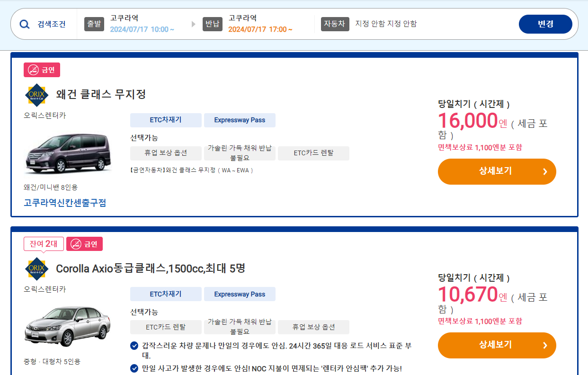
Task: Click 가솔린 가득 채워 반납 불필요 on wagon listing
Action: (240, 153)
